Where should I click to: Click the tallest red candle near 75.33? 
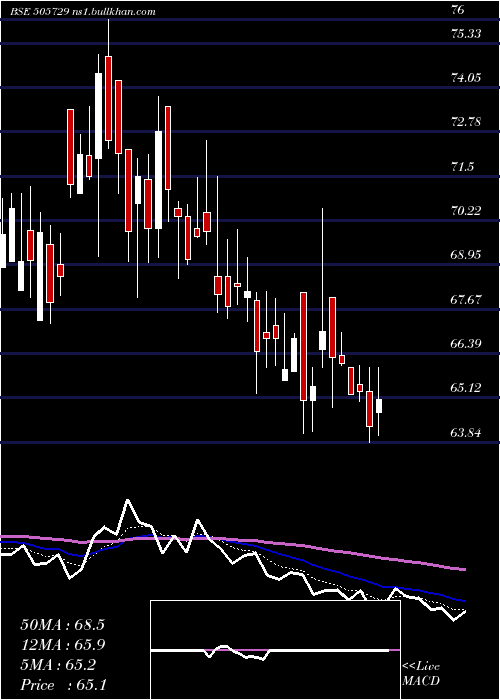pos(108,98)
